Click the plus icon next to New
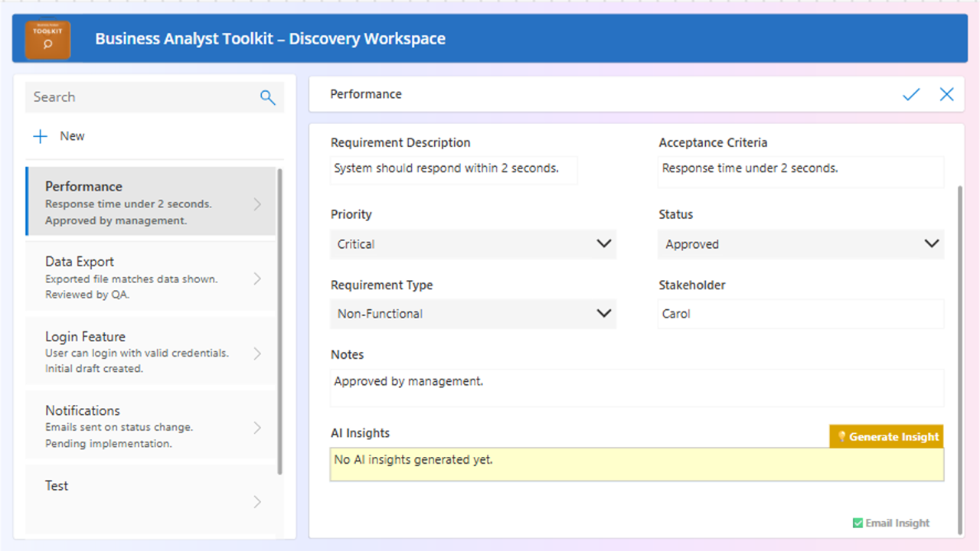The width and height of the screenshot is (980, 551). point(40,136)
